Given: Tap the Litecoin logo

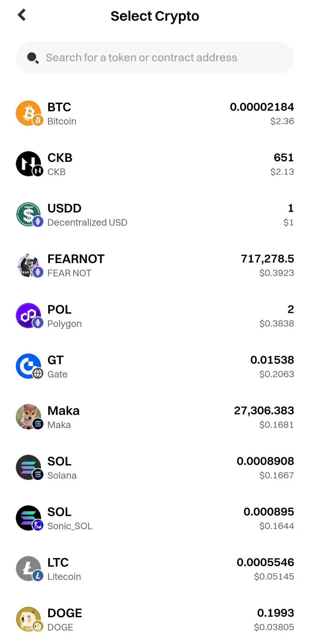Looking at the screenshot, I should coord(28,568).
